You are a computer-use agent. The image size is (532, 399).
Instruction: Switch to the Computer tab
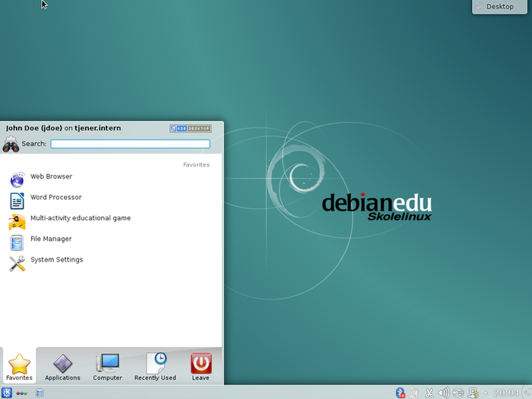108,366
